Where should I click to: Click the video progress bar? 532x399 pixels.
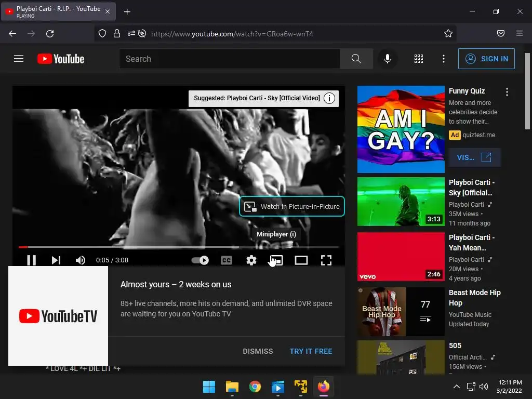179,247
